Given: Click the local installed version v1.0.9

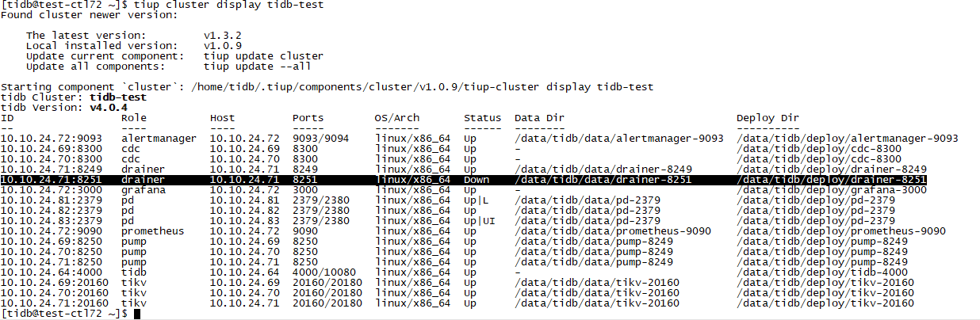Looking at the screenshot, I should [x=222, y=46].
